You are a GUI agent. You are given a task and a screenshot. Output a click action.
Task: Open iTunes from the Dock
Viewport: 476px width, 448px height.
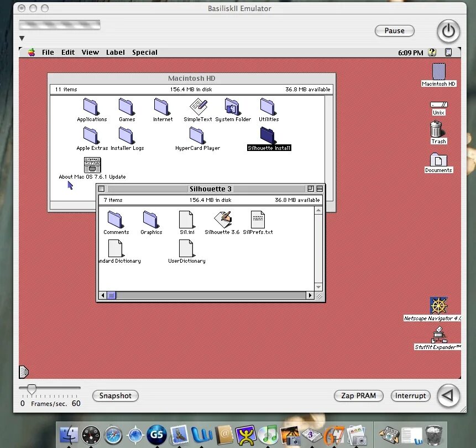tap(267, 435)
